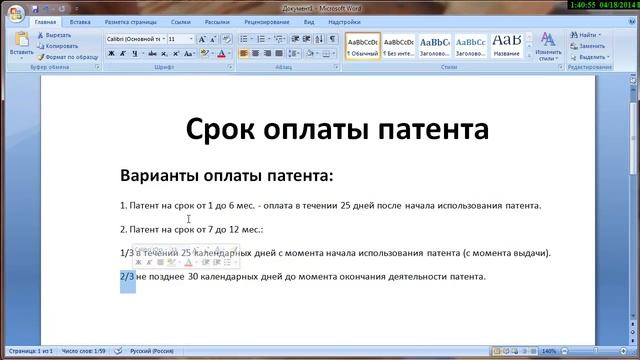Increase font size with the large A icon
This screenshot has width=640, height=360.
pos(202,39)
